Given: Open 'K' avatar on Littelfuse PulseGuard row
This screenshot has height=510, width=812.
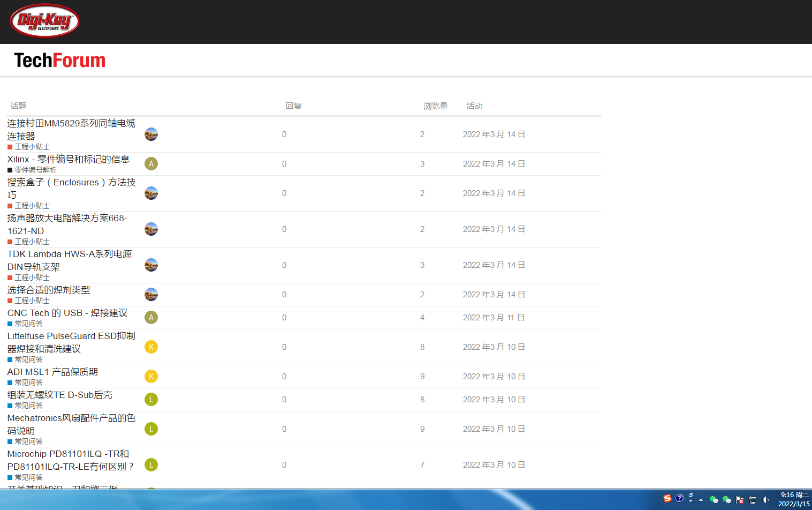Looking at the screenshot, I should coord(151,347).
